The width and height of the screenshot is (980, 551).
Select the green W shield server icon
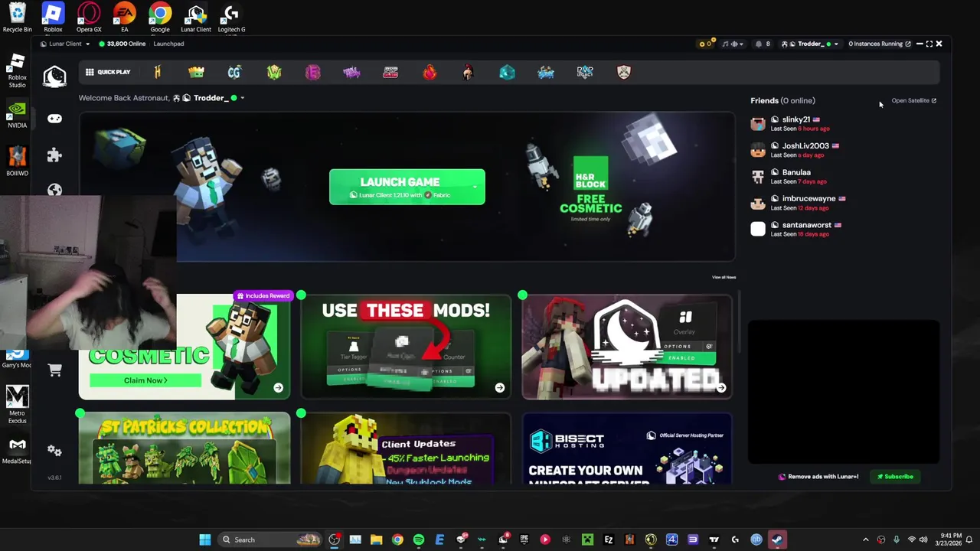coord(274,72)
